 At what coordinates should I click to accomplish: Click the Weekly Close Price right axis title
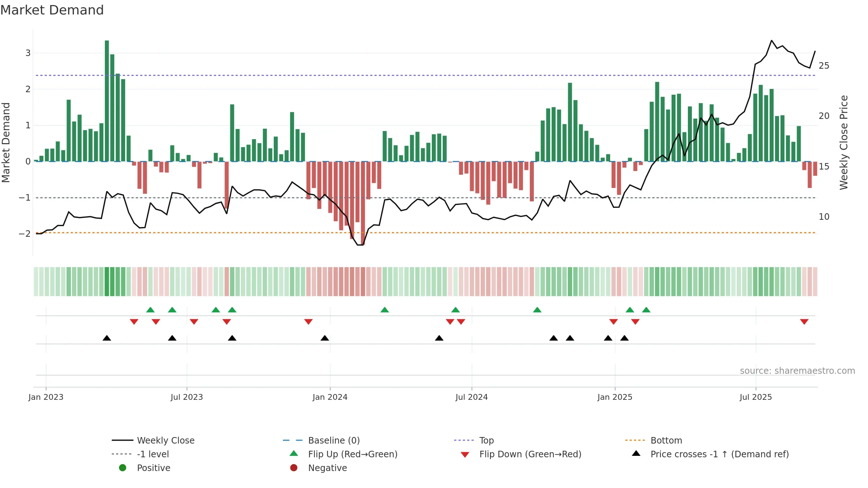843,142
